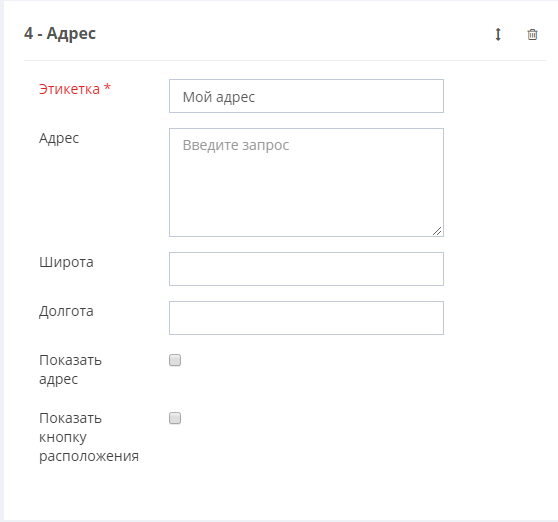Click the Введите запрос placeholder text
Screen dimensions: 558x522
click(236, 145)
